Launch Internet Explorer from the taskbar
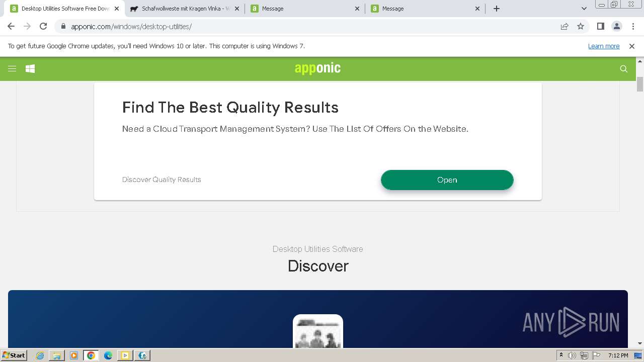Screen dimensions: 644x362 tap(40, 355)
